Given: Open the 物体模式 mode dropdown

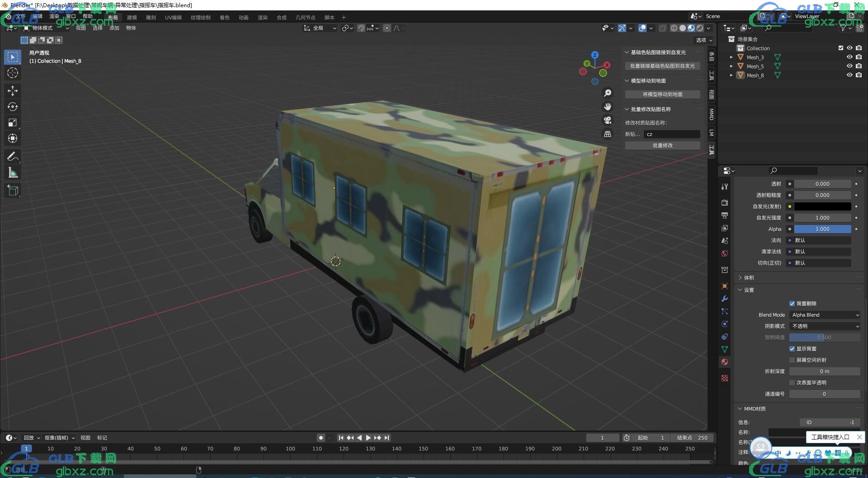Looking at the screenshot, I should coord(46,28).
